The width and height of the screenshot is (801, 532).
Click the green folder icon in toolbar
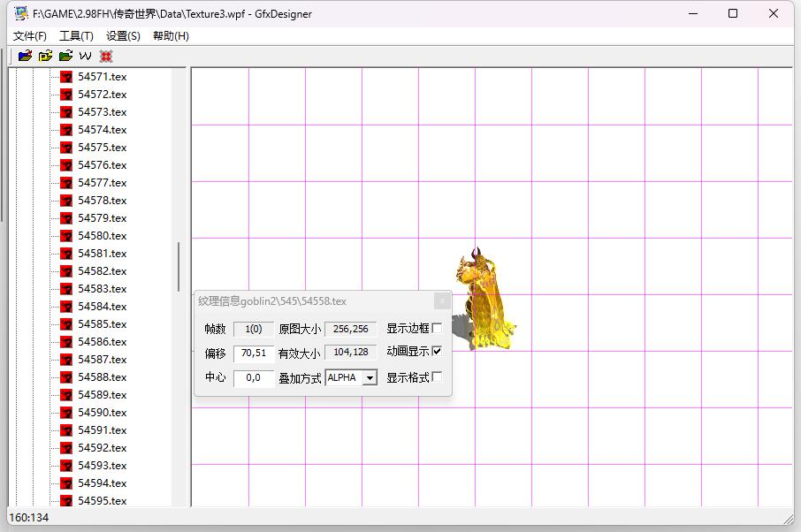point(65,56)
